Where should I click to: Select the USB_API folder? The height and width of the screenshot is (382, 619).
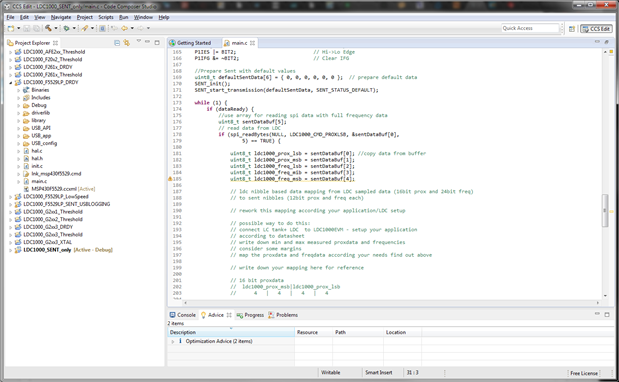41,128
